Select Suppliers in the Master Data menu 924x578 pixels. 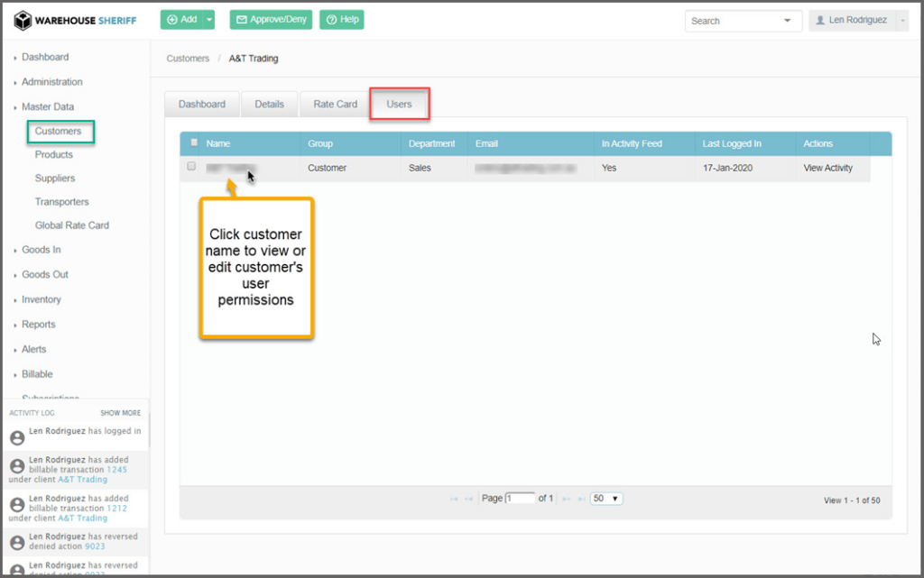click(x=55, y=179)
